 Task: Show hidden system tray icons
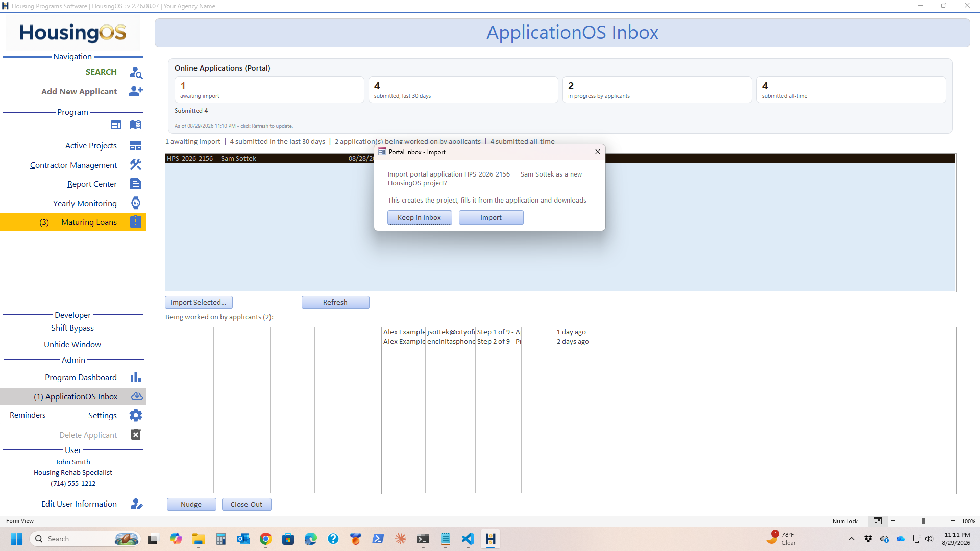(x=851, y=539)
